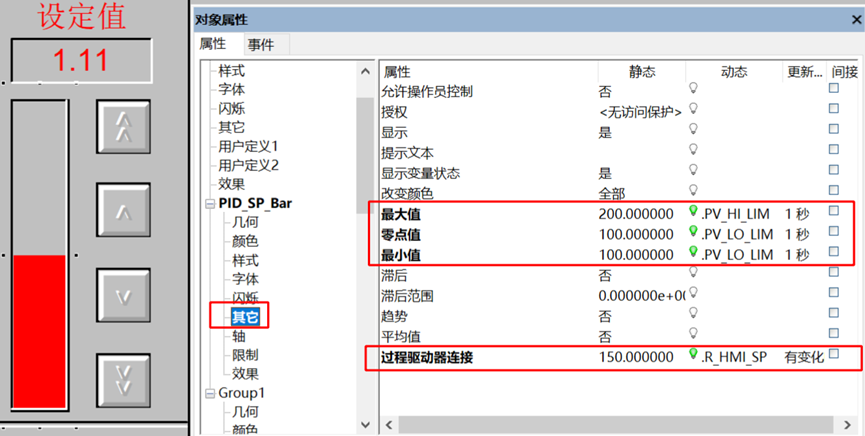Click static value 150.000000
Viewport: 865px width, 436px height.
tap(636, 357)
